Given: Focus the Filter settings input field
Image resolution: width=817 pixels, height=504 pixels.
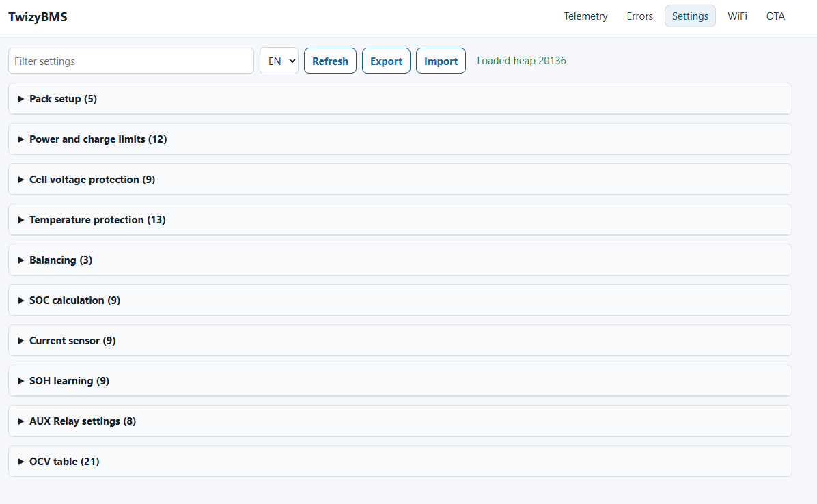Looking at the screenshot, I should coord(131,61).
